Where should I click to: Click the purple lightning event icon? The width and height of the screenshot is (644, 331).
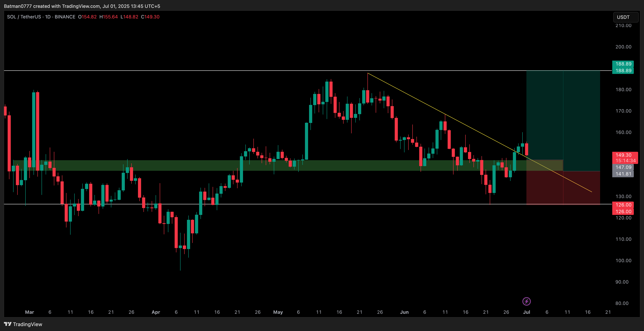(x=526, y=301)
